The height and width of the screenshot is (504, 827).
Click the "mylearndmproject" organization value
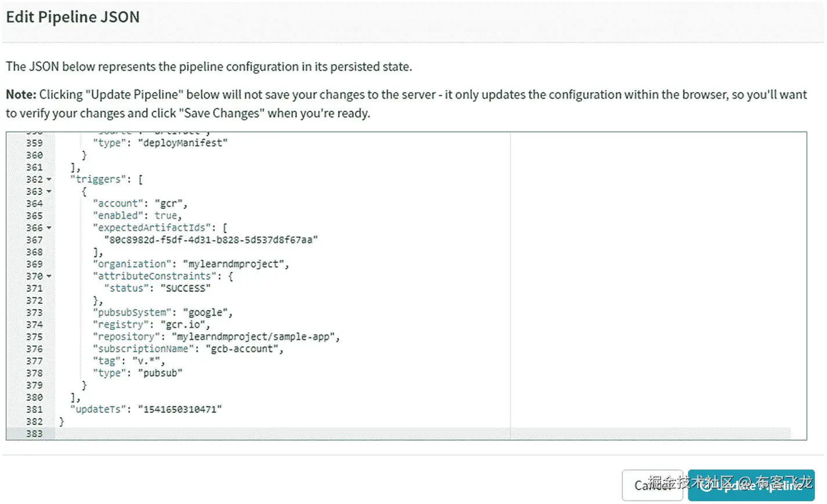235,264
